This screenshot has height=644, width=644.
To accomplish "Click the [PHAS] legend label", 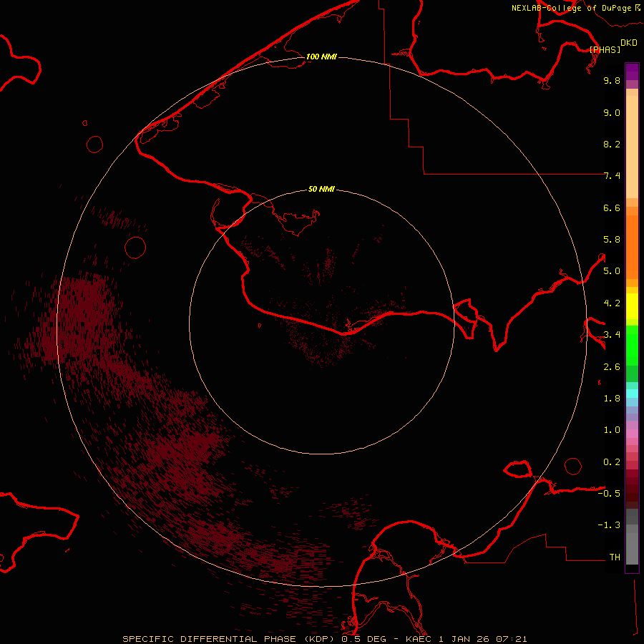I will pyautogui.click(x=605, y=50).
